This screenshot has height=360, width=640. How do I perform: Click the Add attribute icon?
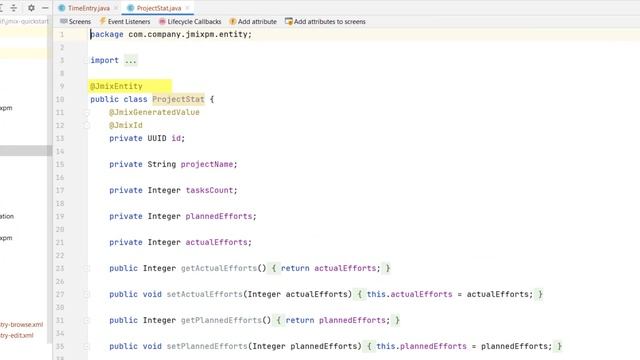point(233,21)
